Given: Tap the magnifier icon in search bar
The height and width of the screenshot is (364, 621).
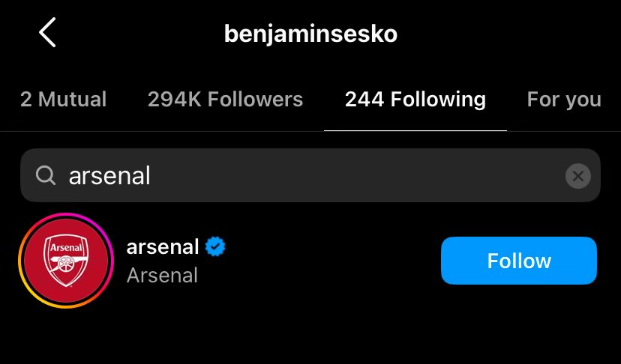Looking at the screenshot, I should click(46, 175).
